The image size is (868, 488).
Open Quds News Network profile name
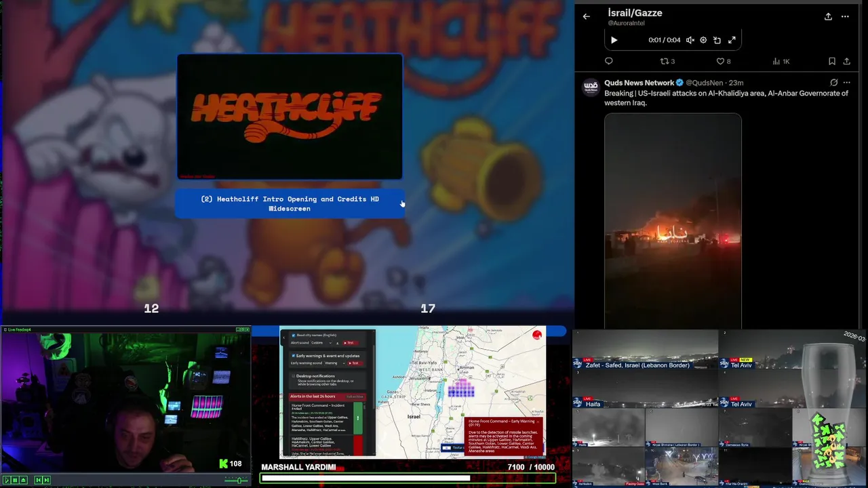(x=639, y=83)
